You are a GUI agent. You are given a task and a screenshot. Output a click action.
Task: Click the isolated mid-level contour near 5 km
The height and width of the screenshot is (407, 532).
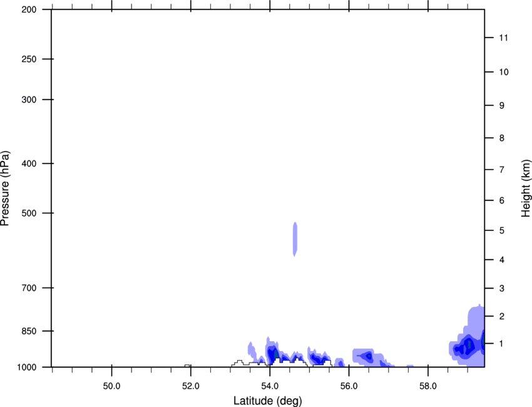295,239
